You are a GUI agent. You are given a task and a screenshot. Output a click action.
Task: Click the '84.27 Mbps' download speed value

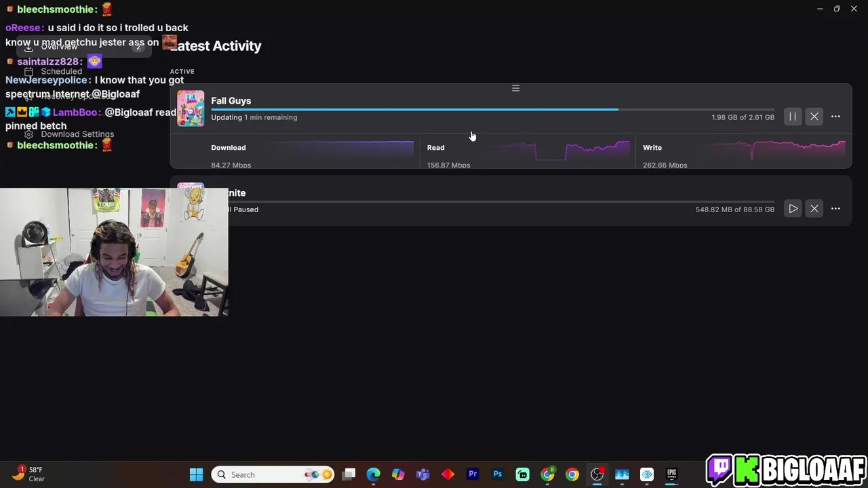tap(231, 165)
